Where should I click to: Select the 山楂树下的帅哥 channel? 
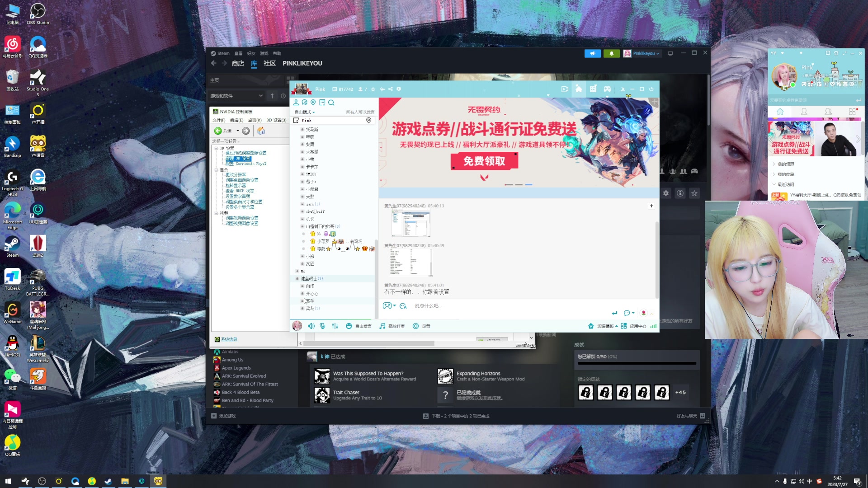pyautogui.click(x=320, y=226)
